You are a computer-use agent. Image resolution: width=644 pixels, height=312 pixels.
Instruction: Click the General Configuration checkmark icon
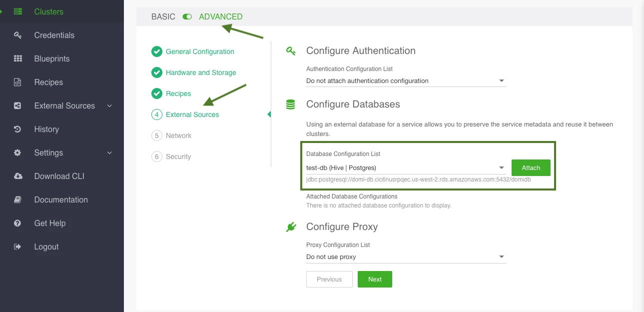(157, 51)
